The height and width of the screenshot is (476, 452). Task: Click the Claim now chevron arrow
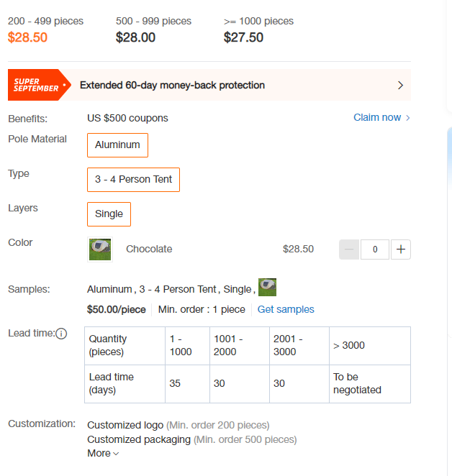pos(408,118)
